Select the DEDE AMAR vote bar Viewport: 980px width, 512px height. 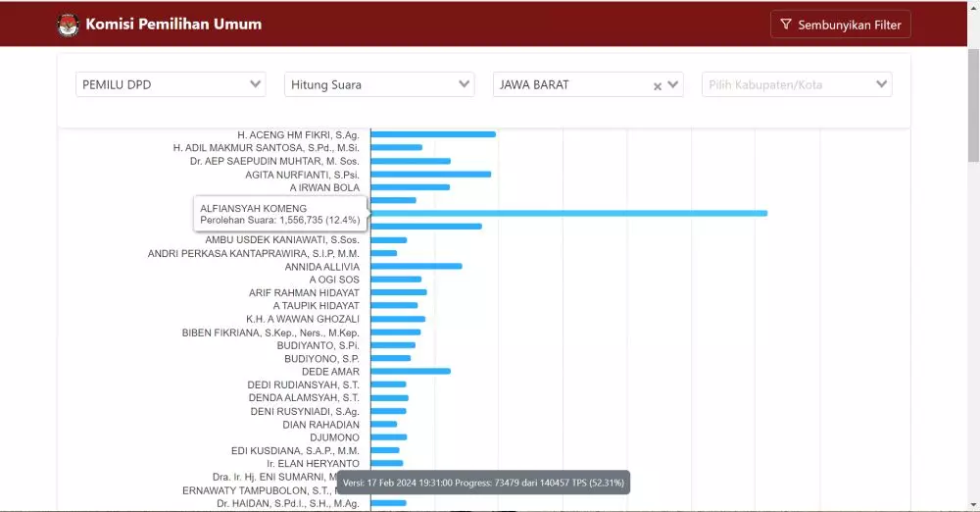click(x=411, y=371)
